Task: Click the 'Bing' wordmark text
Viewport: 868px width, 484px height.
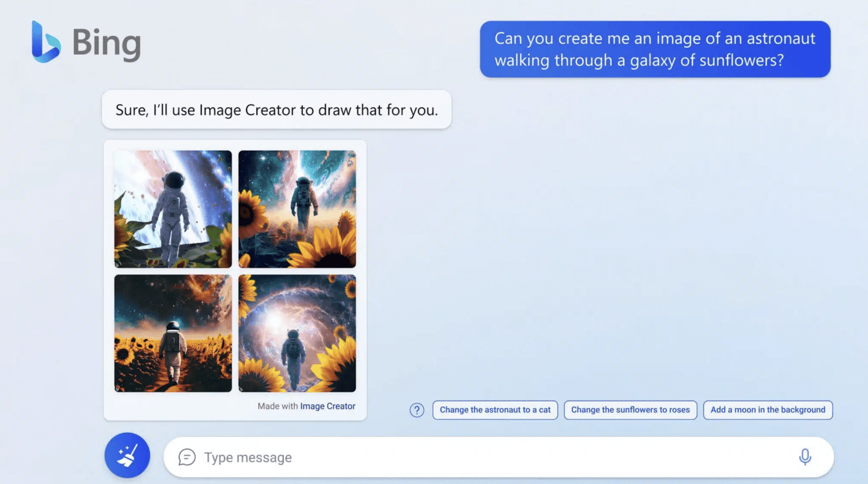Action: point(106,43)
